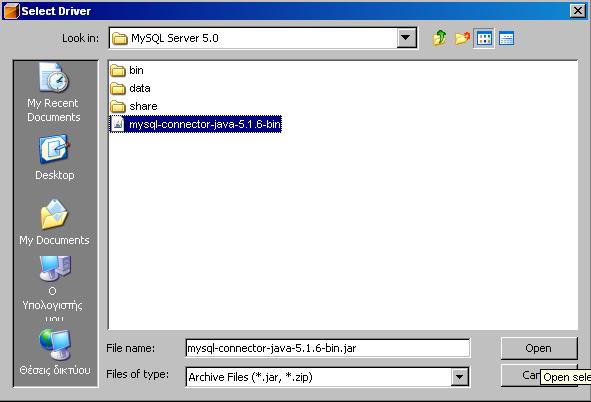
Task: Expand the Look in dropdown arrow
Action: coord(406,38)
